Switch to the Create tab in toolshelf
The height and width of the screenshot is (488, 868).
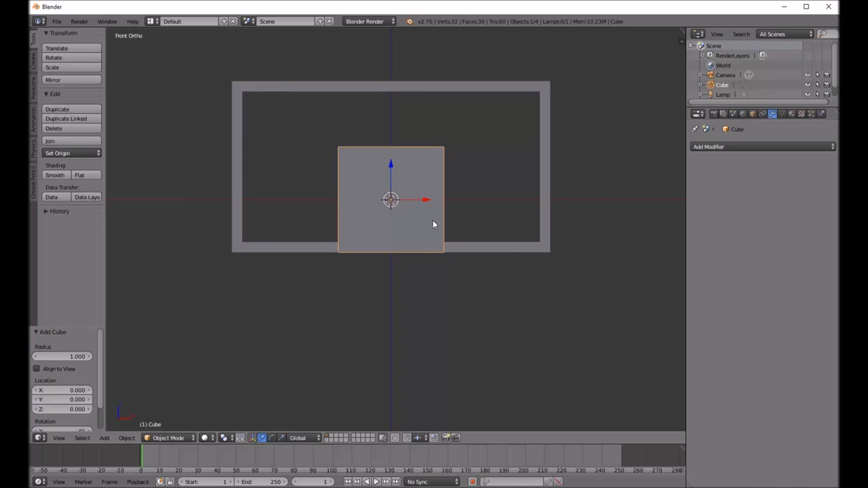(34, 61)
